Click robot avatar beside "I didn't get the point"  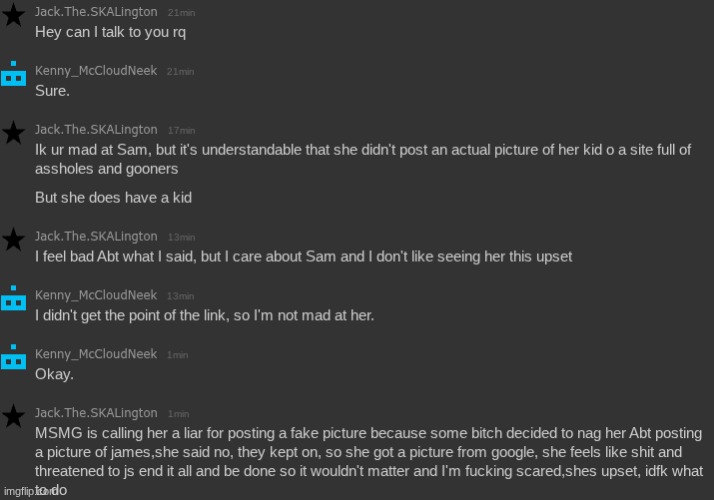click(13, 298)
